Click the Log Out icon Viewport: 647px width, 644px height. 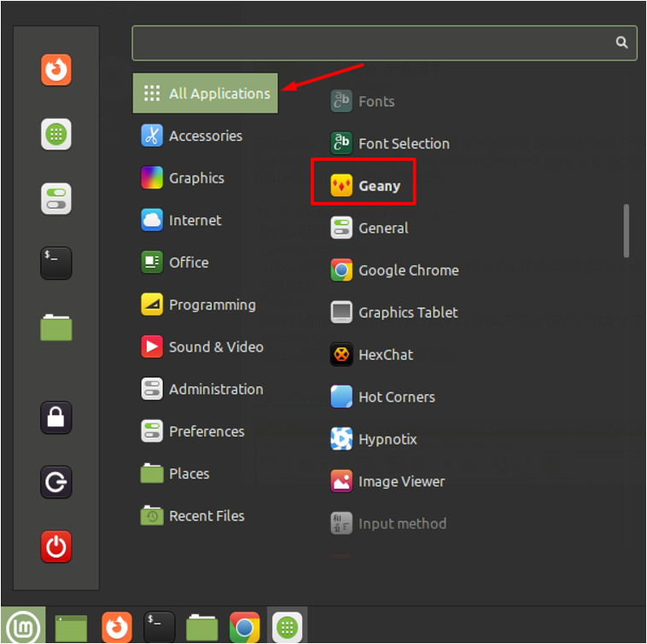[56, 482]
